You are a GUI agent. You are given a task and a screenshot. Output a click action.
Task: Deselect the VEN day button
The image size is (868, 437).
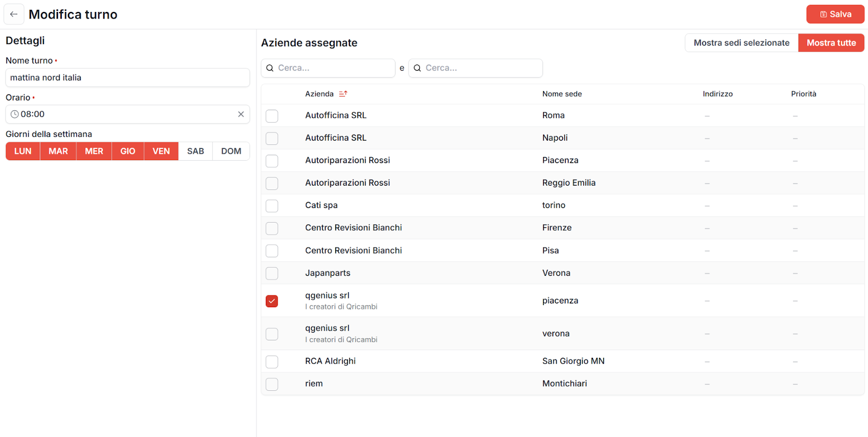tap(161, 151)
